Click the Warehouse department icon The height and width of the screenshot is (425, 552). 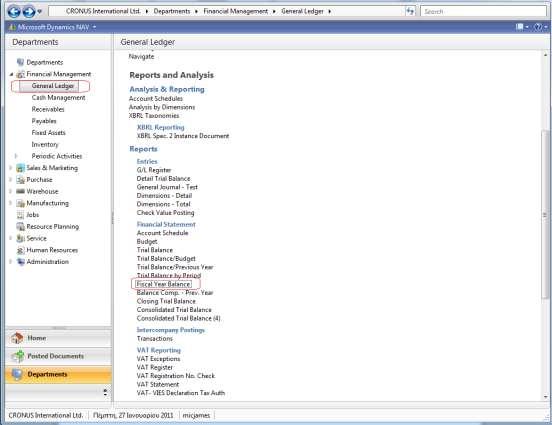pos(20,191)
